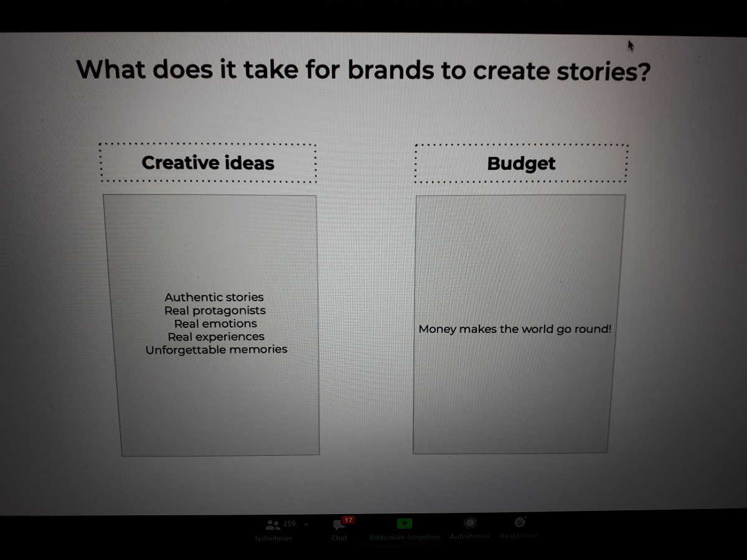Click 'Money makes the world go round!' text
The width and height of the screenshot is (747, 560).
click(515, 329)
